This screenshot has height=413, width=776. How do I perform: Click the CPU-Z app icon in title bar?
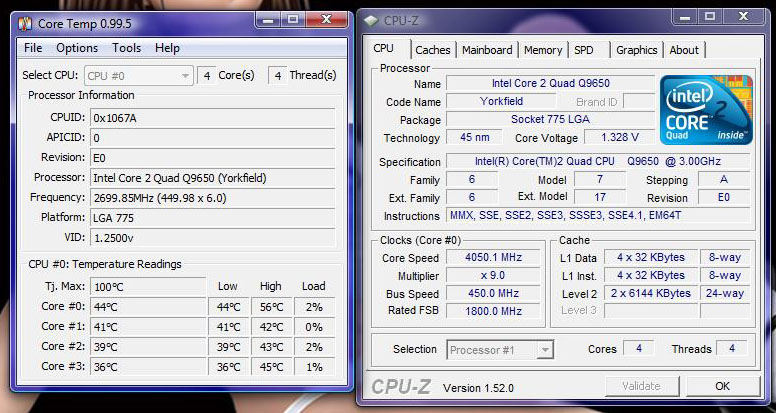(x=371, y=21)
